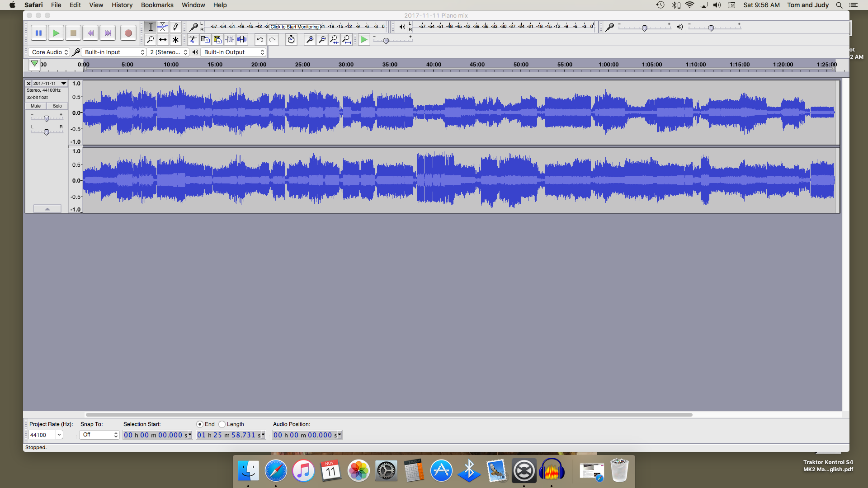The width and height of the screenshot is (868, 488).
Task: Adjust the track pan slider
Action: 46,132
